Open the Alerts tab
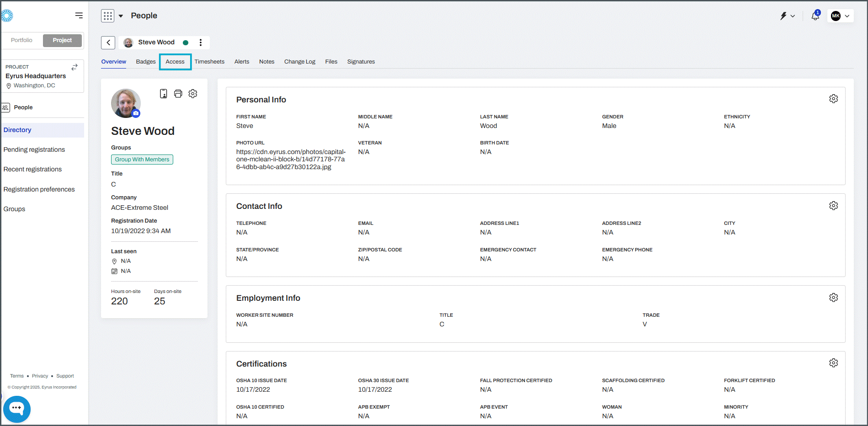This screenshot has height=426, width=868. pyautogui.click(x=242, y=62)
